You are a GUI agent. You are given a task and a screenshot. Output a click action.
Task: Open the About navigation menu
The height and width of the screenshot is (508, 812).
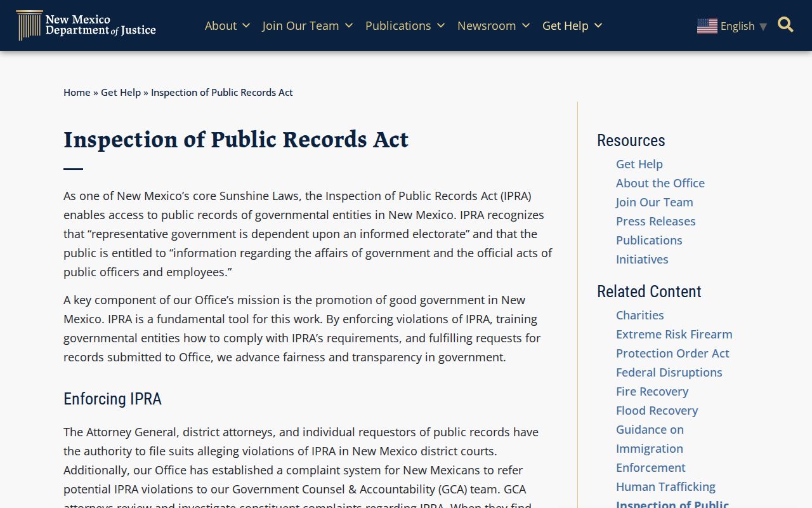click(221, 26)
